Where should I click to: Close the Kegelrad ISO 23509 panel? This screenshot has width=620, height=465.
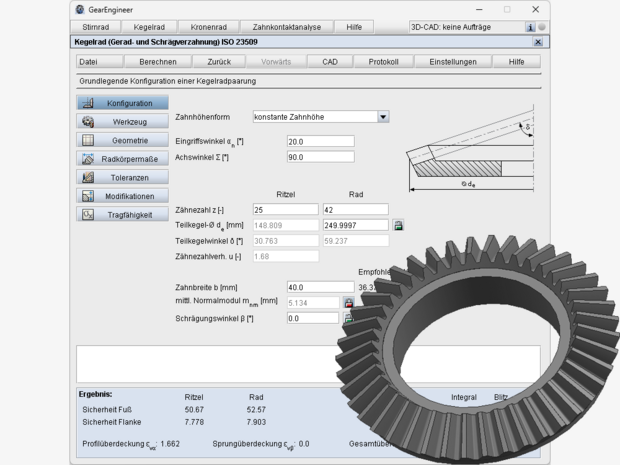[x=538, y=42]
